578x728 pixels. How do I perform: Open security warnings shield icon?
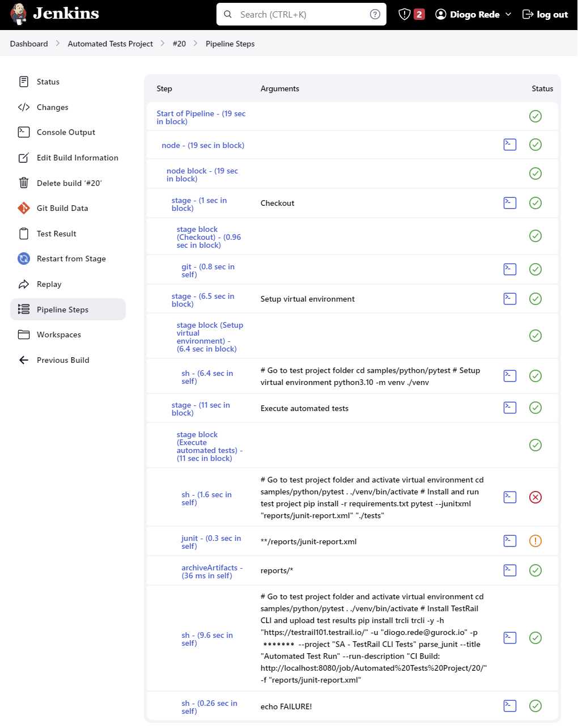pos(405,14)
